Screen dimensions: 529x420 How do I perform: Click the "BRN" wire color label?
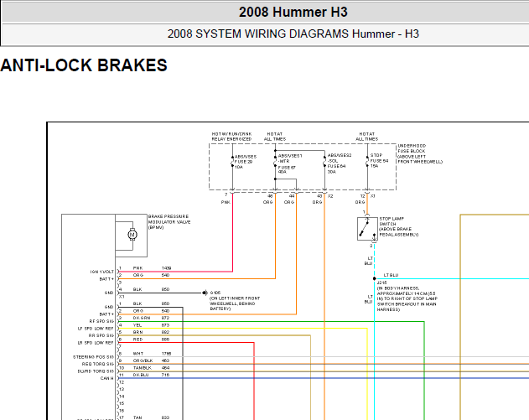(138, 332)
